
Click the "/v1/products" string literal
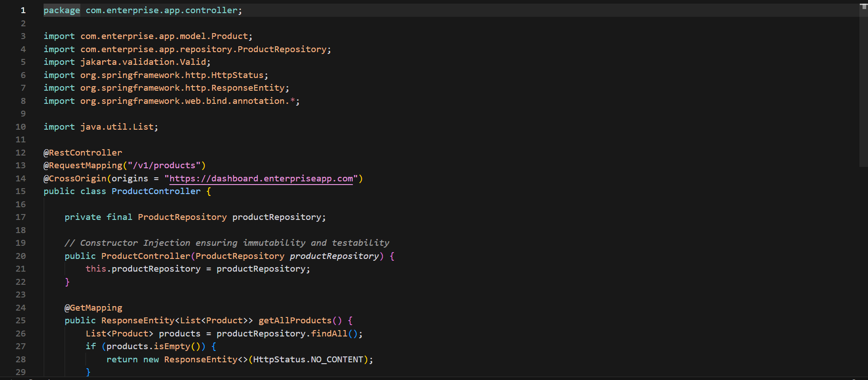coord(164,166)
